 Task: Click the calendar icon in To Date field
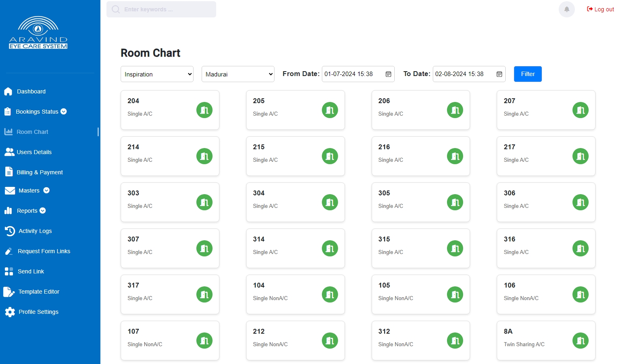coord(499,74)
